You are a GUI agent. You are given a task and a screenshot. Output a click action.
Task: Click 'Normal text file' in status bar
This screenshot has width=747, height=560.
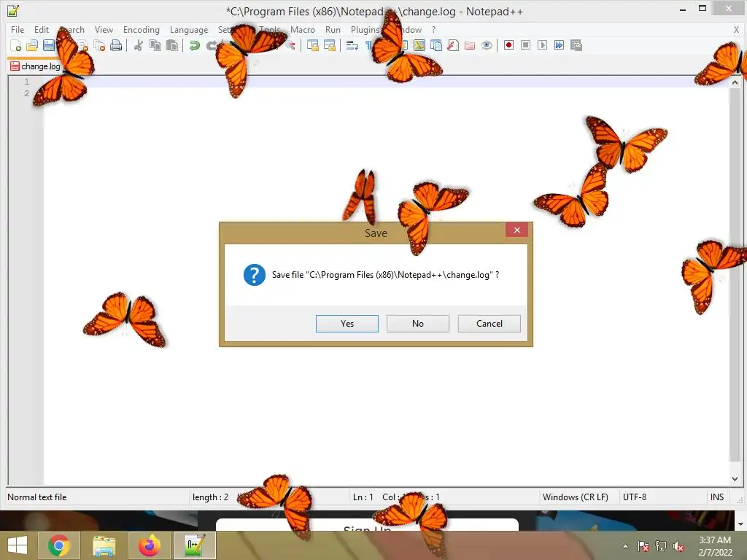click(36, 497)
